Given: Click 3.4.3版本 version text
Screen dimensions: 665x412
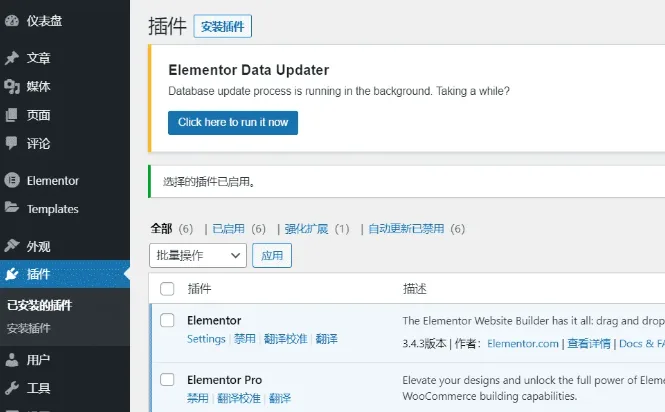Looking at the screenshot, I should pos(425,344).
